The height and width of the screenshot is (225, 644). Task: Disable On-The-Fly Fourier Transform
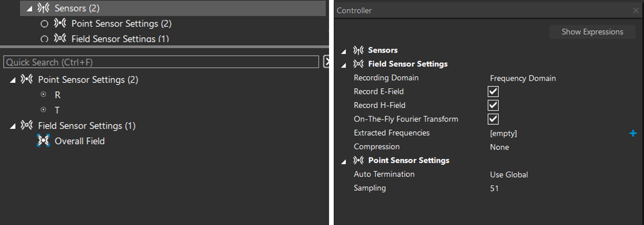pos(493,119)
